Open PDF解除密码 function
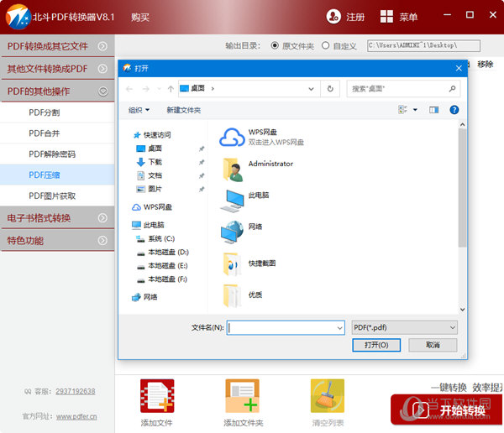Image resolution: width=504 pixels, height=433 pixels. (57, 154)
